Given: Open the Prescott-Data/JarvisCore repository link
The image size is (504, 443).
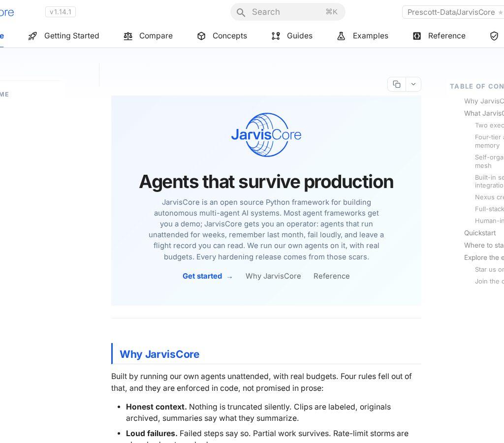Looking at the screenshot, I should click(x=453, y=12).
